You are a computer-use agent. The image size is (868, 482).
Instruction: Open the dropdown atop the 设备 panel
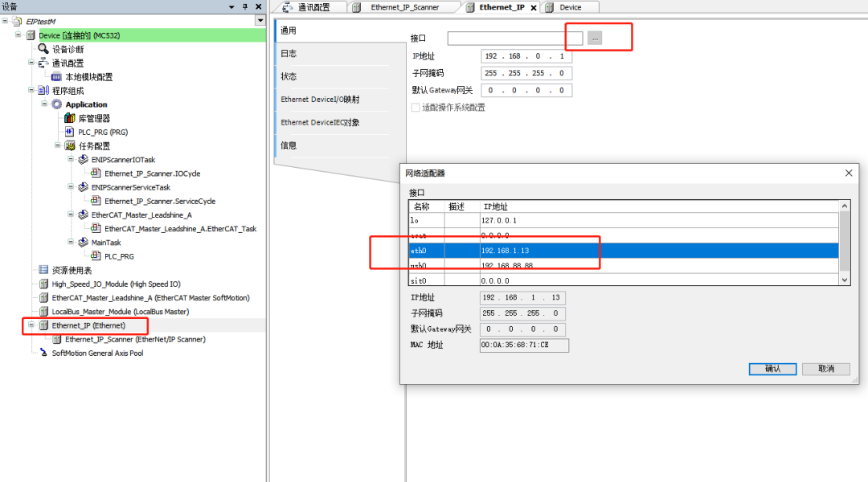[259, 21]
